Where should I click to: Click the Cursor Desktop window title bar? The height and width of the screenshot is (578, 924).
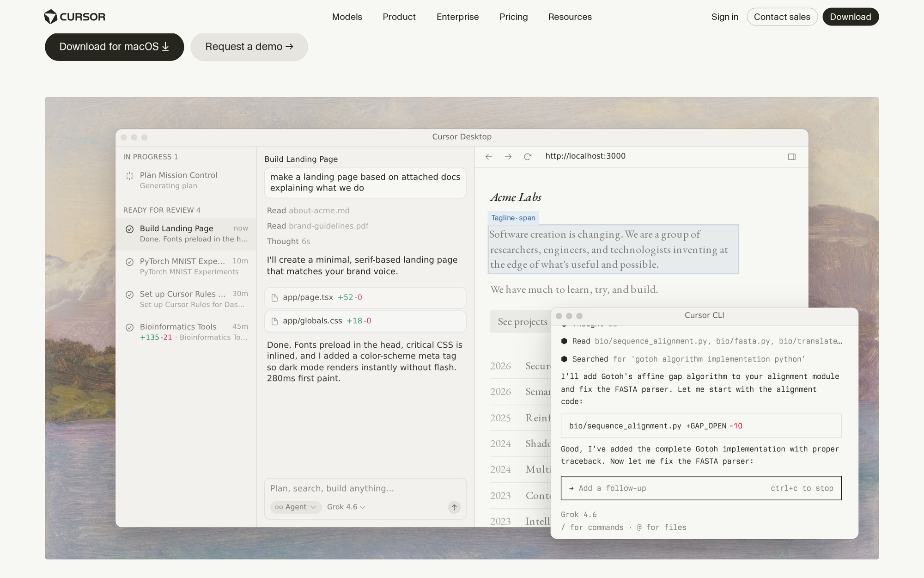click(462, 137)
